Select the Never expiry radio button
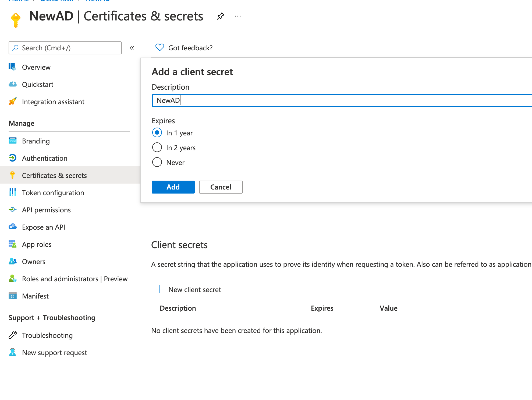 click(157, 162)
